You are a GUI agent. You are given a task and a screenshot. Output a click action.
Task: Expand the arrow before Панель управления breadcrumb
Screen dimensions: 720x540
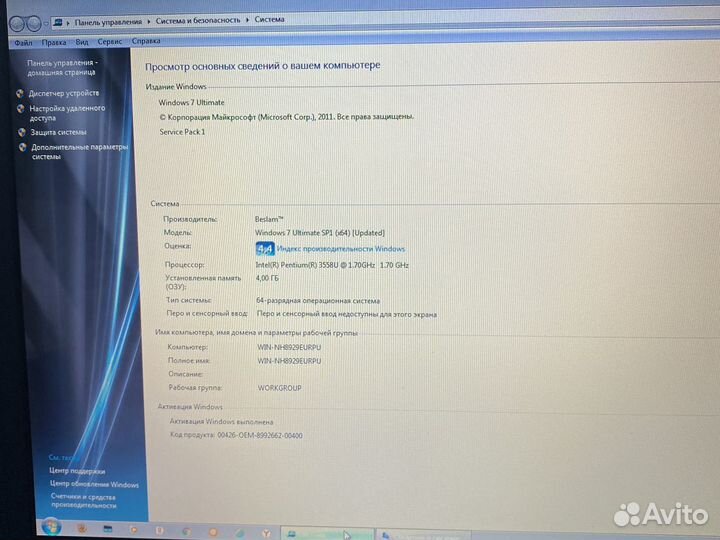pos(68,22)
